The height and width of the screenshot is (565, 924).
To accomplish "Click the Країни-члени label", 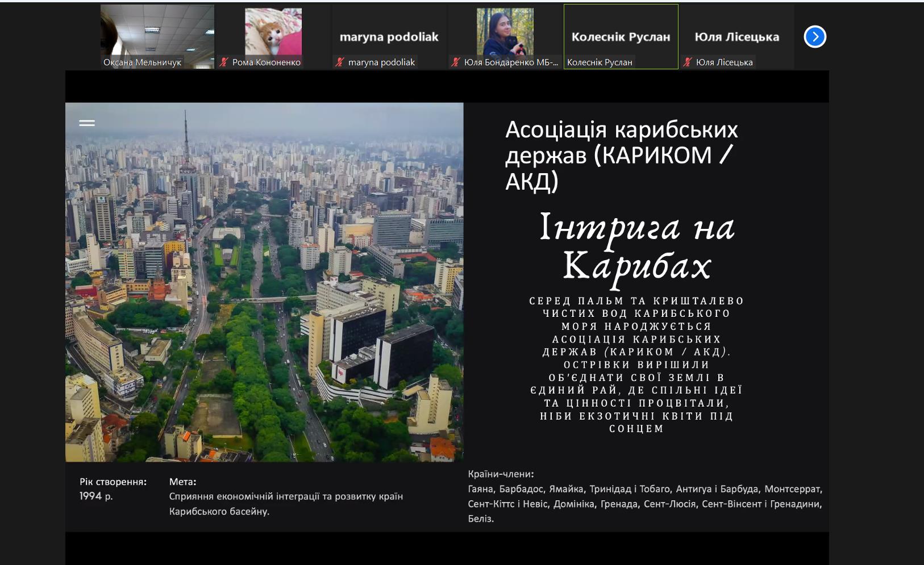I will pos(501,474).
